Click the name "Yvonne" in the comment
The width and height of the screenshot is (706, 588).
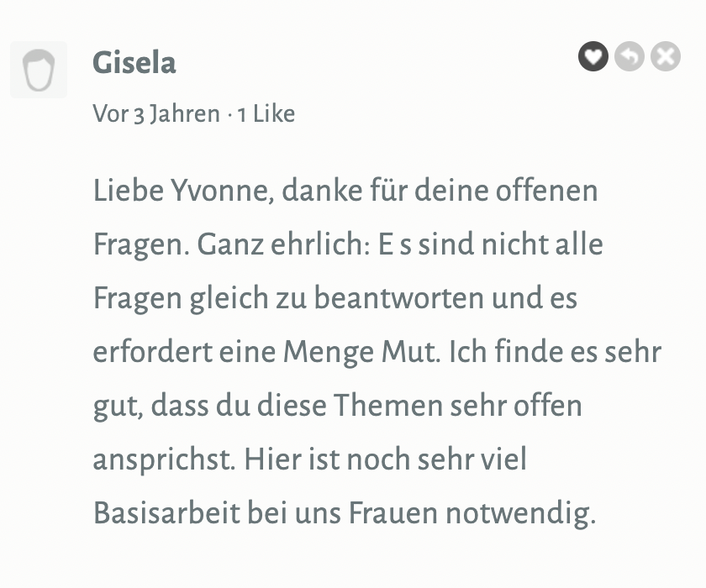coord(221,191)
